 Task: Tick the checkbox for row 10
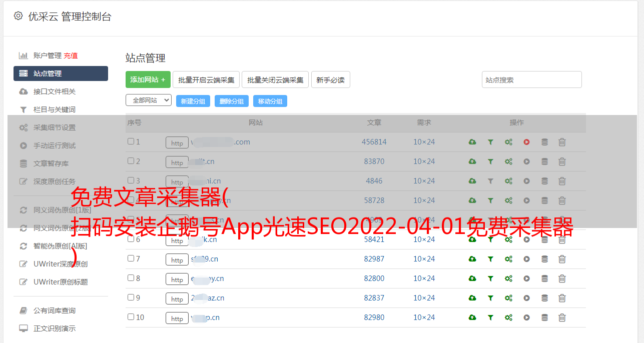[x=131, y=317]
